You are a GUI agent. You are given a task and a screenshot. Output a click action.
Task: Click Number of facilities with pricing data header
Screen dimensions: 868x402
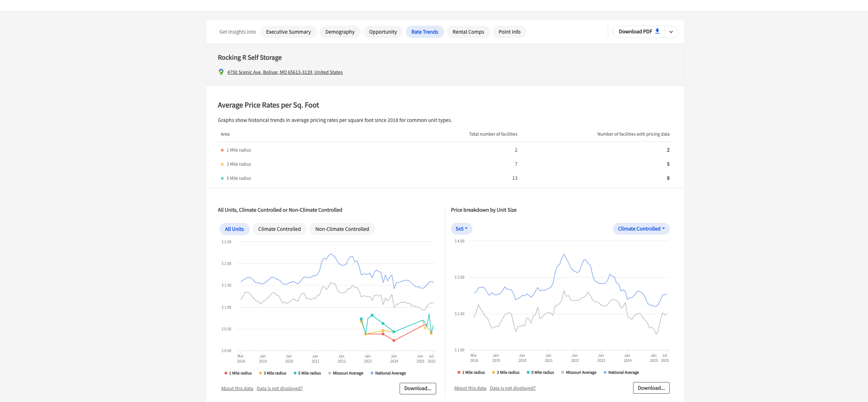coord(633,134)
